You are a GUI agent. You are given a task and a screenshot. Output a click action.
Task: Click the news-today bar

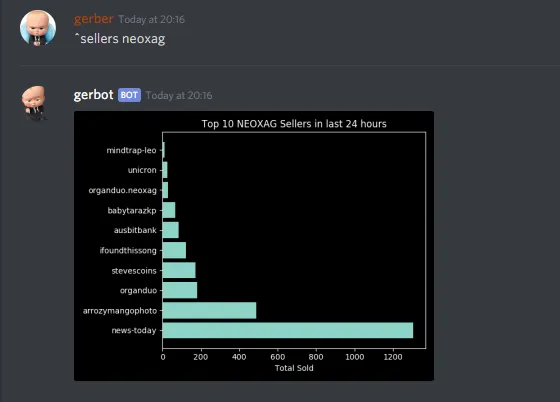pyautogui.click(x=288, y=330)
